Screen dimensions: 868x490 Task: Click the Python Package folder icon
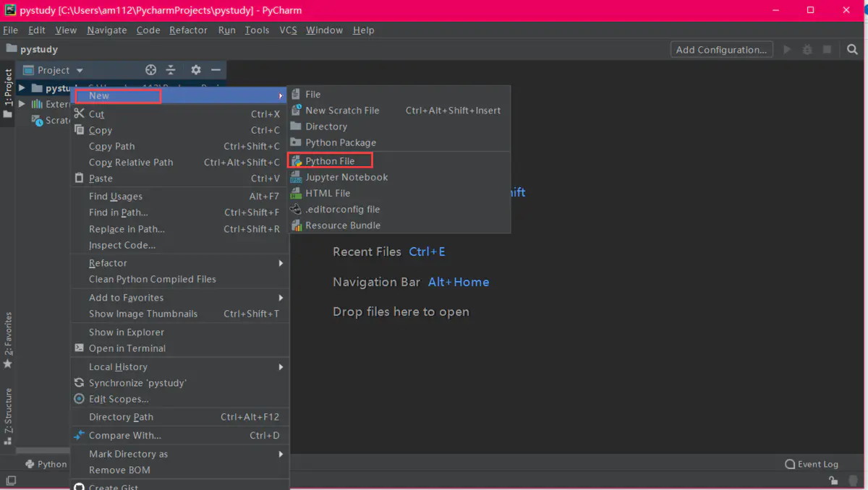(297, 142)
